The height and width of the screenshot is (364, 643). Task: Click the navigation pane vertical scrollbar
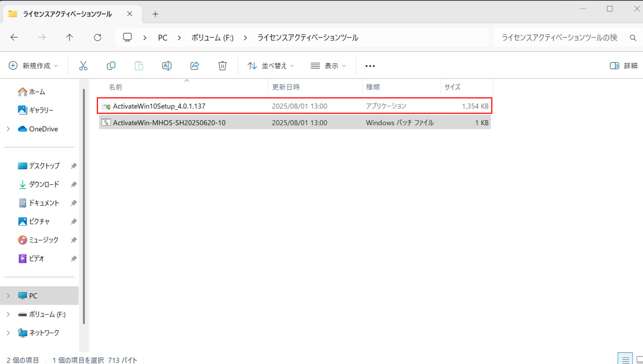coord(84,207)
